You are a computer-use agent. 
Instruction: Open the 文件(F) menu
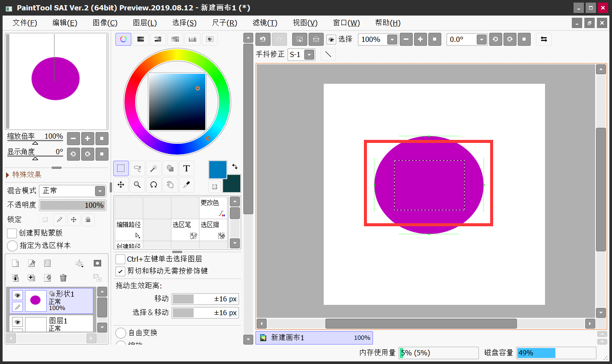coord(25,23)
